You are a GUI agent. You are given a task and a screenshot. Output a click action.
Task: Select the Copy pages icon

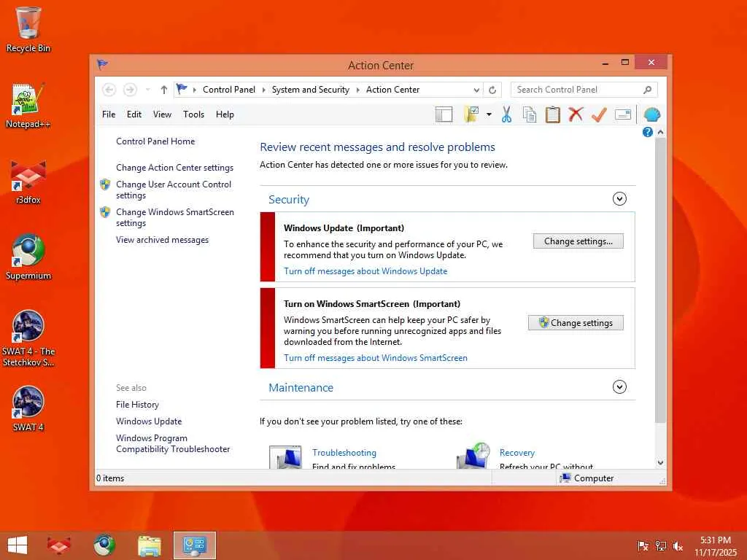[530, 114]
